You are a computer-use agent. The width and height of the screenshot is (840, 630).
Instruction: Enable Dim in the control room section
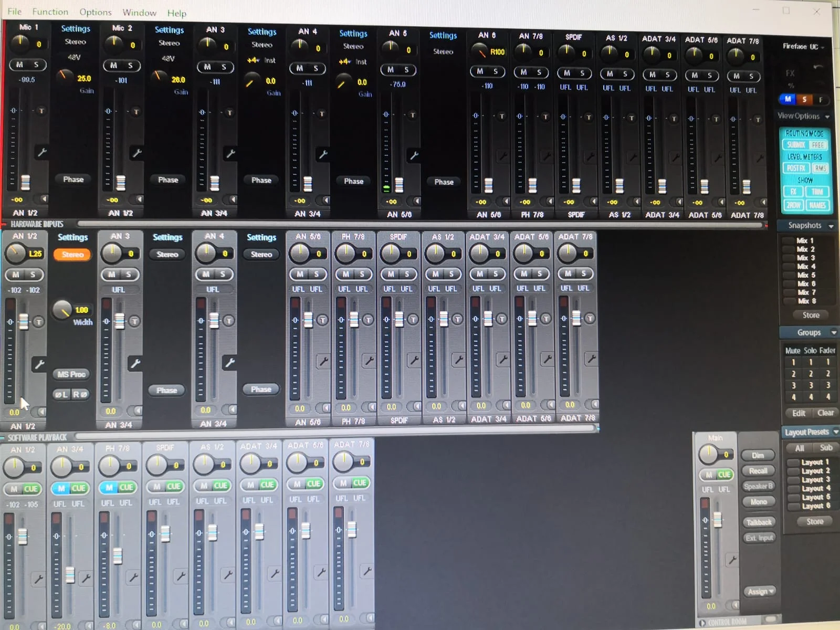click(x=758, y=455)
